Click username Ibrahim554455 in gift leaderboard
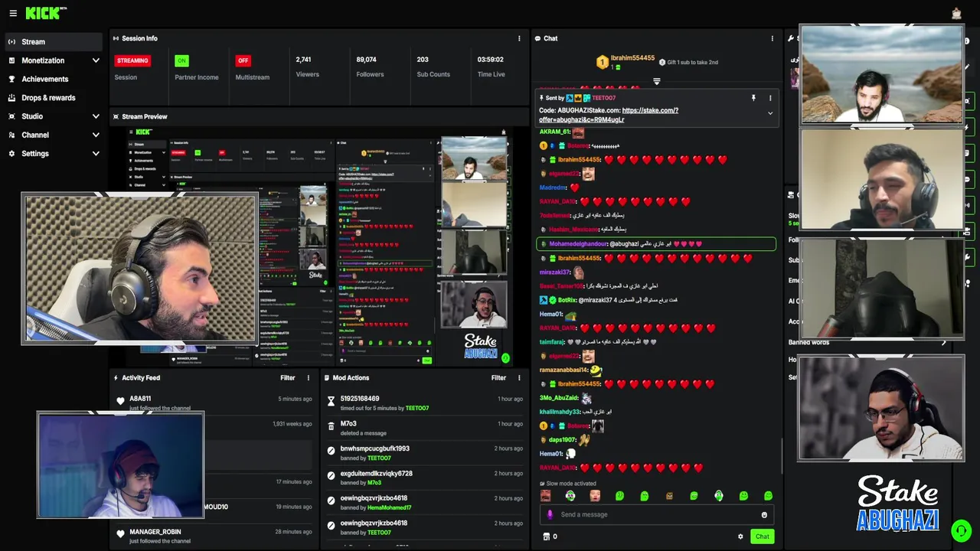 632,58
